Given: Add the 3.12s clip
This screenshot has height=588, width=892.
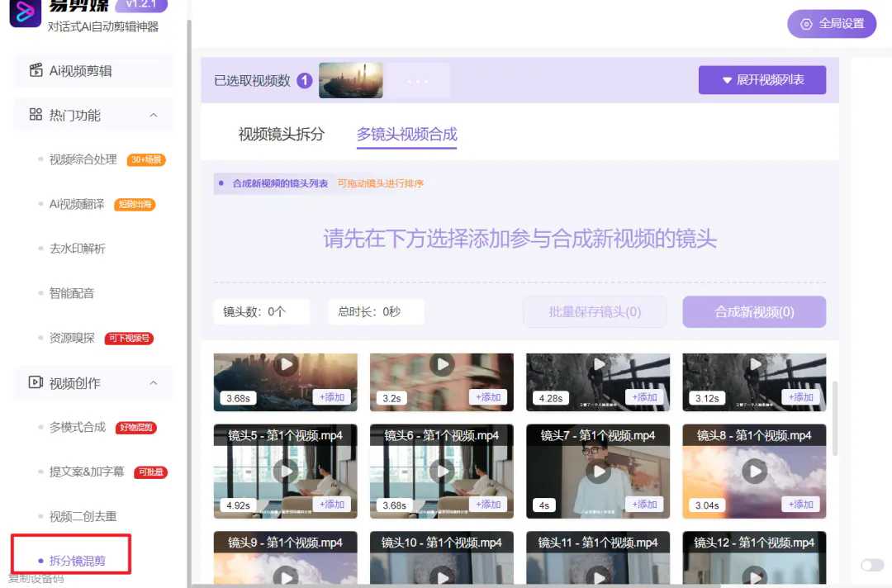Looking at the screenshot, I should click(801, 397).
